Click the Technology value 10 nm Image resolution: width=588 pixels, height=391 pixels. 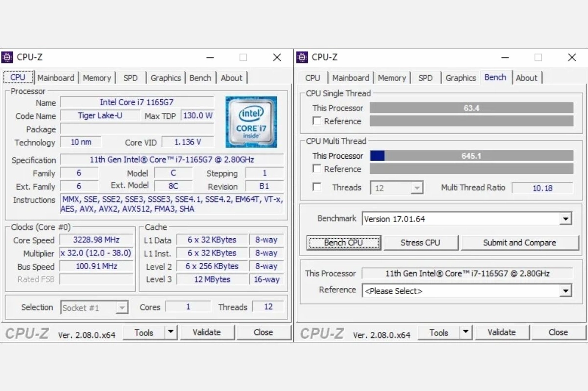[x=81, y=142]
